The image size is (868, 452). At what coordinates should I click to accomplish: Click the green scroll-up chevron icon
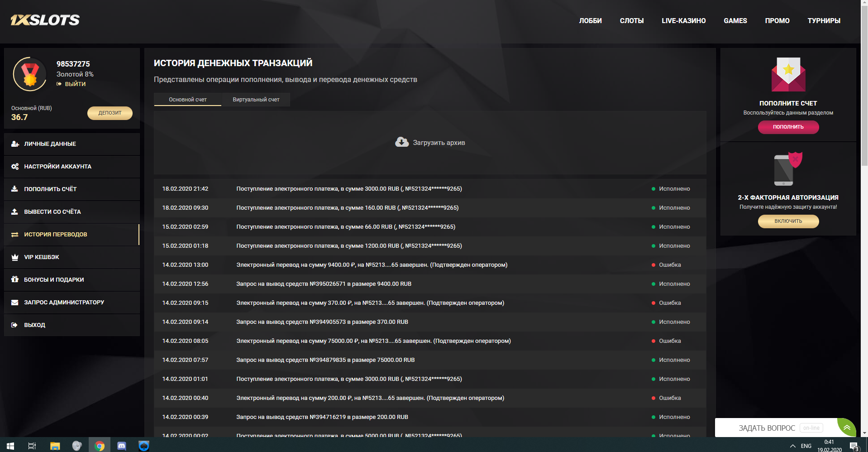pos(846,427)
